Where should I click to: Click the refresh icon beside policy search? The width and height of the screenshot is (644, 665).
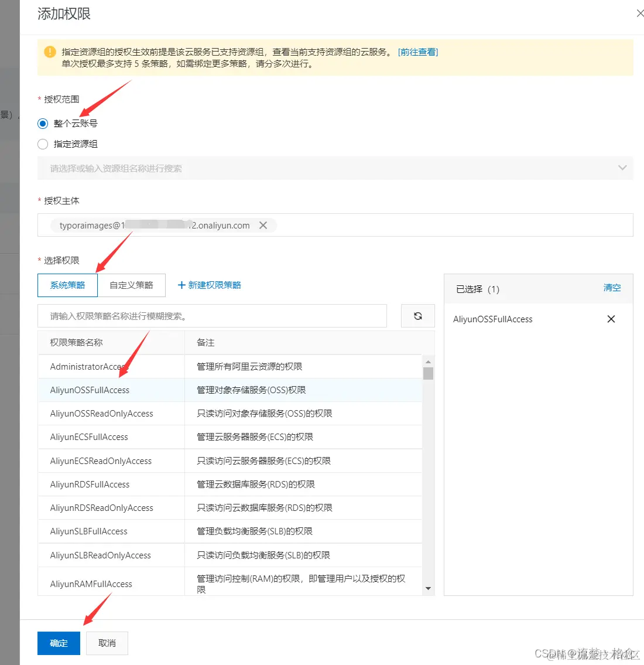pyautogui.click(x=417, y=316)
